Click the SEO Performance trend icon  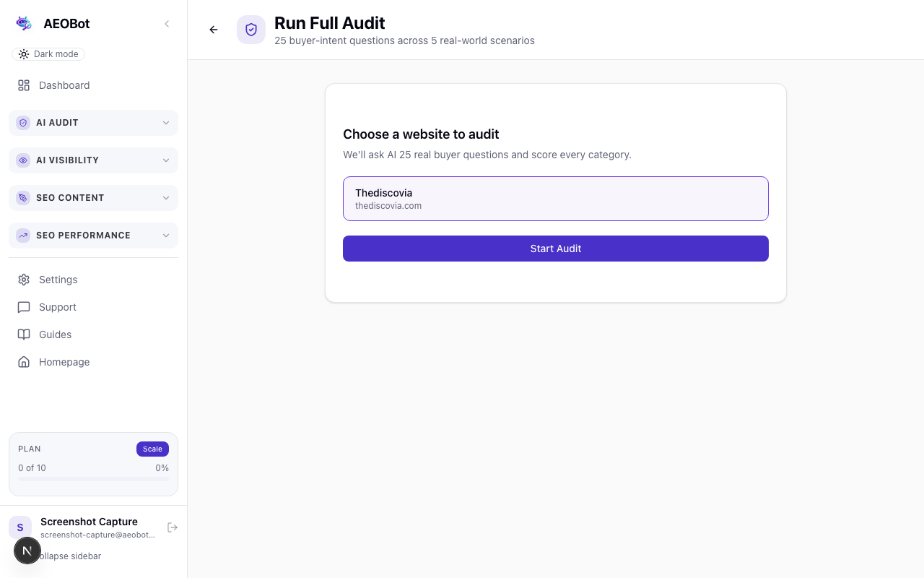coord(23,236)
